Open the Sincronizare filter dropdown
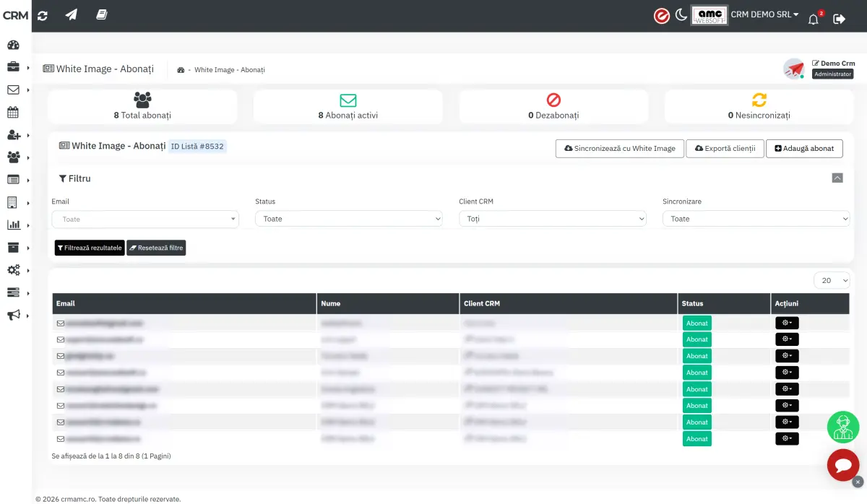Screen dimensions: 867x504 coord(756,219)
